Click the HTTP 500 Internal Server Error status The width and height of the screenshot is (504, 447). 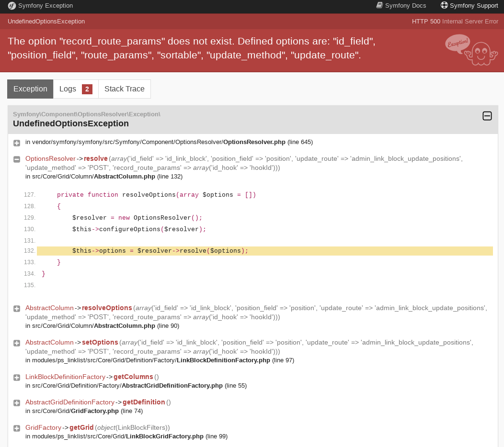coord(455,21)
